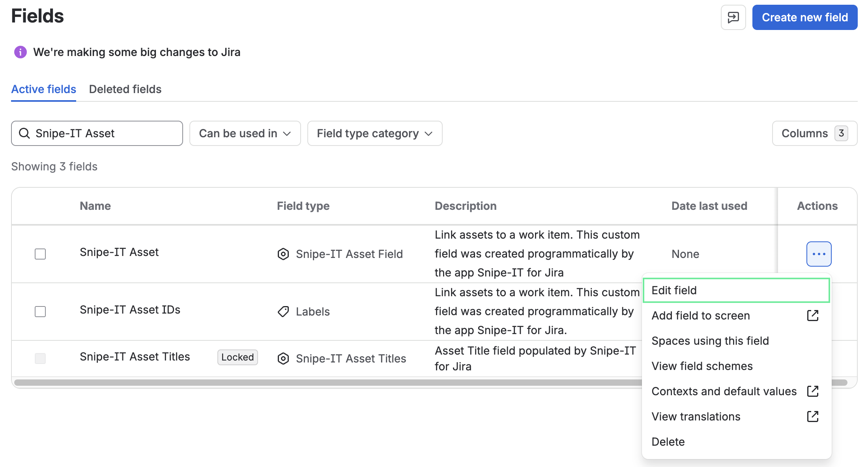Open the three-dot actions menu for Snipe-IT Asset

pos(819,254)
